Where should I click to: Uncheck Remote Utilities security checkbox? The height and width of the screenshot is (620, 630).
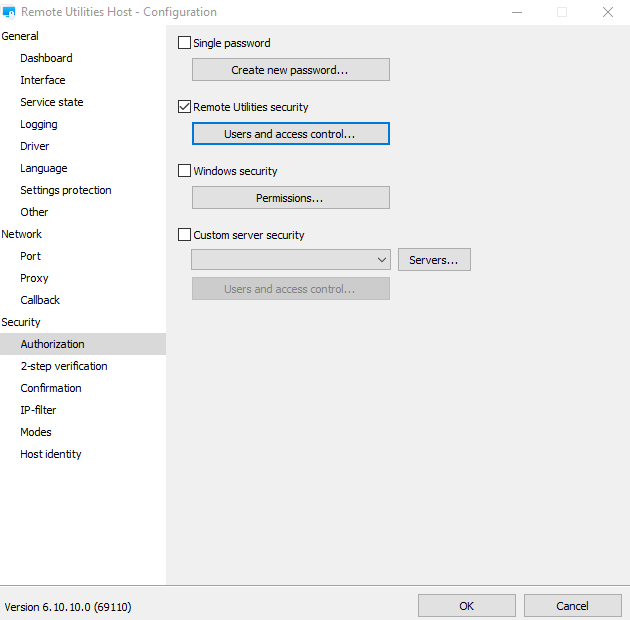click(x=184, y=107)
